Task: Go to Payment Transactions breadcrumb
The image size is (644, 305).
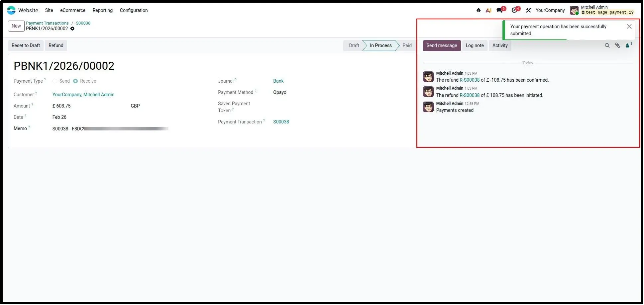Action: (x=48, y=23)
